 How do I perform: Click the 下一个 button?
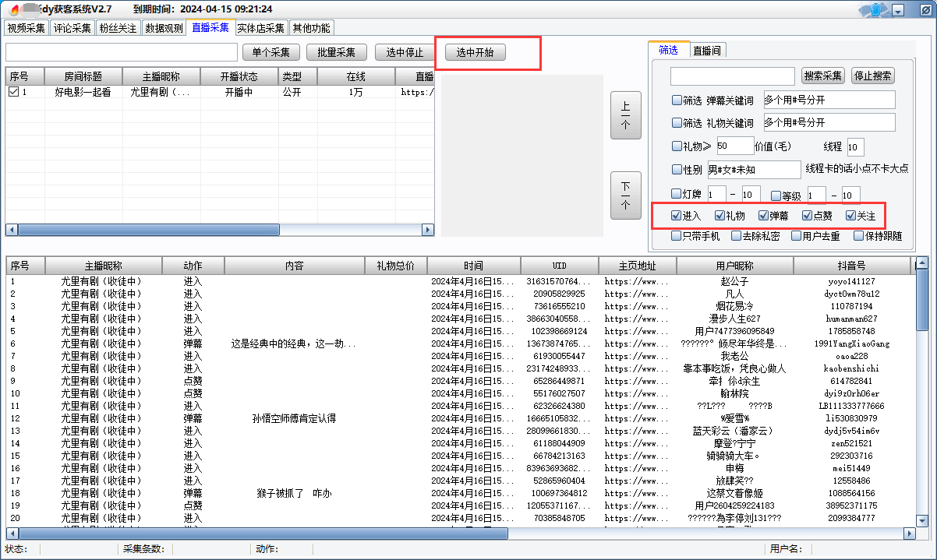(626, 195)
